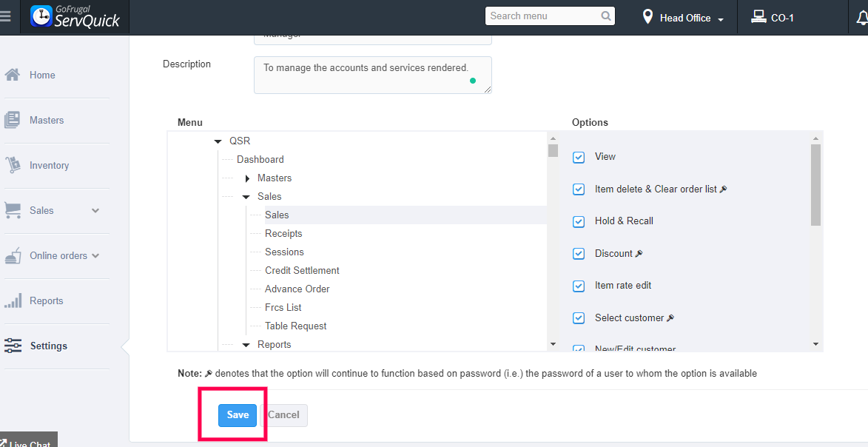Disable the Item rate edit checkbox
The height and width of the screenshot is (447, 868).
tap(579, 286)
